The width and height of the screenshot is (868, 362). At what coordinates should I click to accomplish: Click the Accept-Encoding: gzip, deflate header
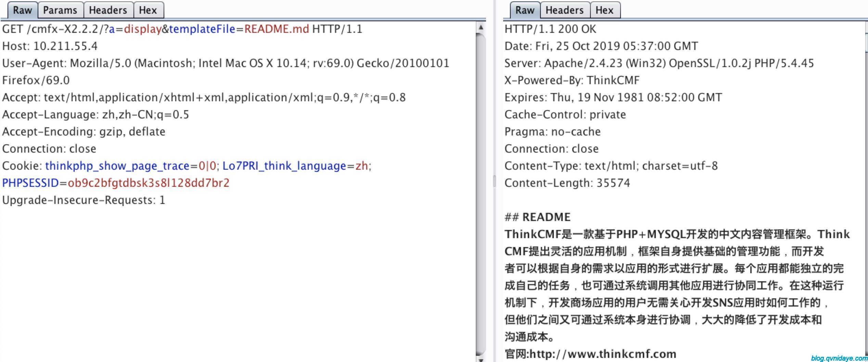84,132
